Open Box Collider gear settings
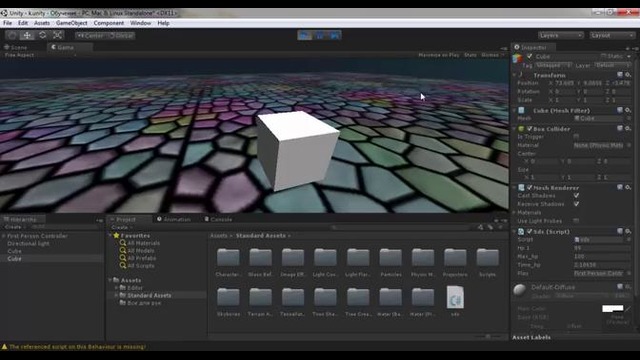640x360 pixels. tap(628, 128)
